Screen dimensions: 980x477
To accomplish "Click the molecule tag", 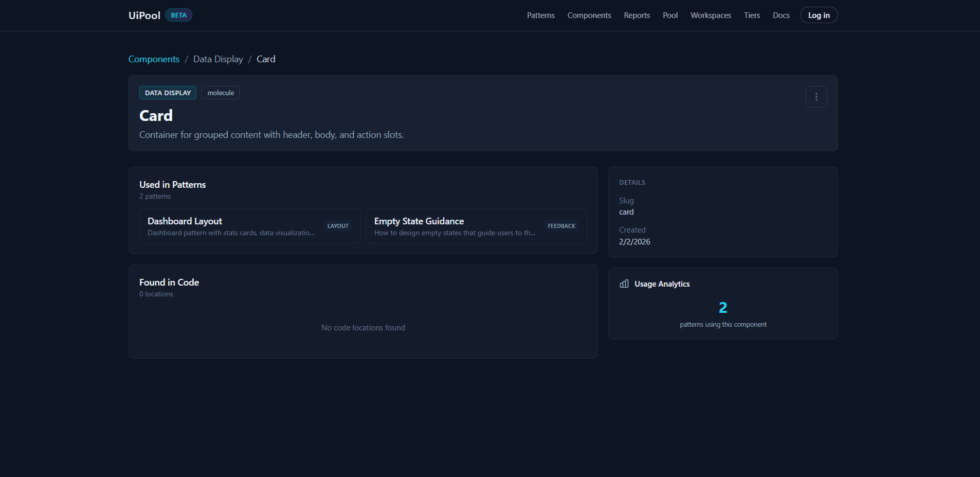I will point(221,93).
